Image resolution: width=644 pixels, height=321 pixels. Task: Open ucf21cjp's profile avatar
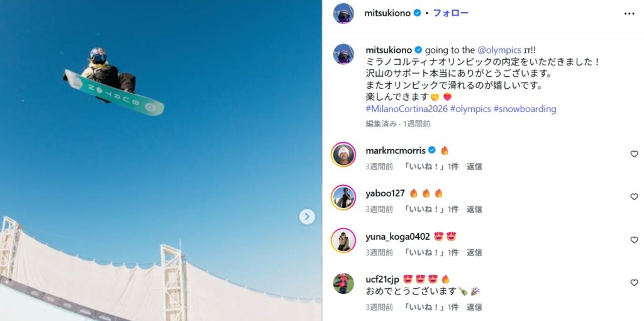343,283
